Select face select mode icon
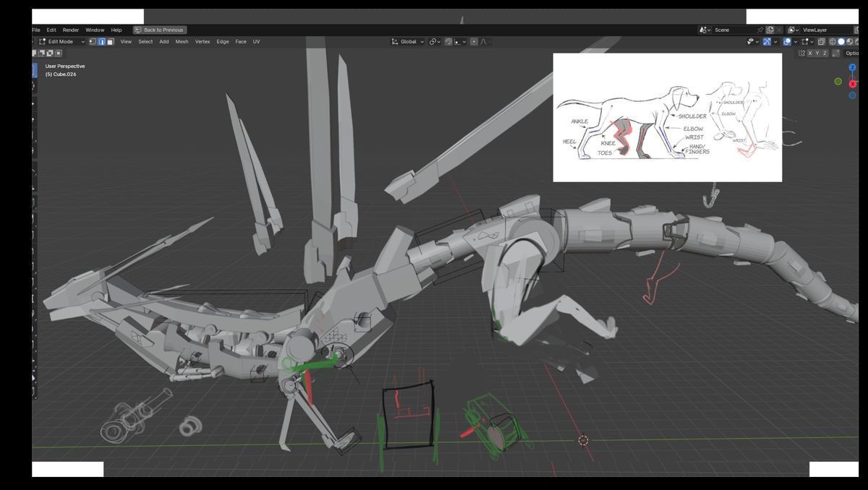Screen dimensions: 868x490 (110, 42)
